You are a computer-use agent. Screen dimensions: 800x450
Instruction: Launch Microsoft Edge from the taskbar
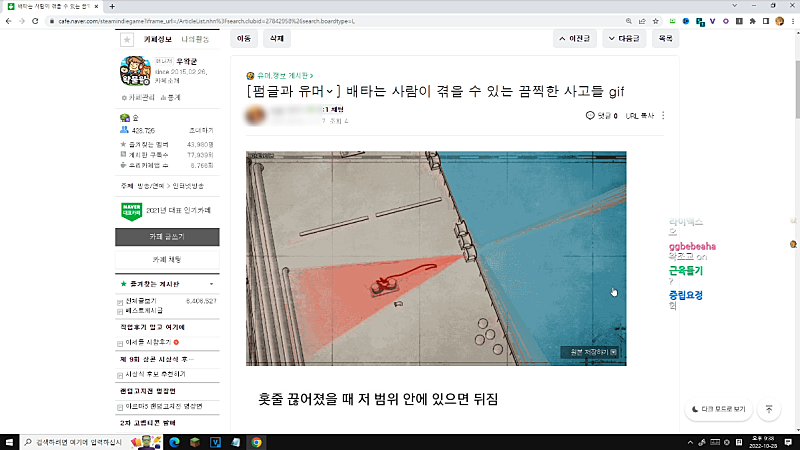[x=174, y=442]
